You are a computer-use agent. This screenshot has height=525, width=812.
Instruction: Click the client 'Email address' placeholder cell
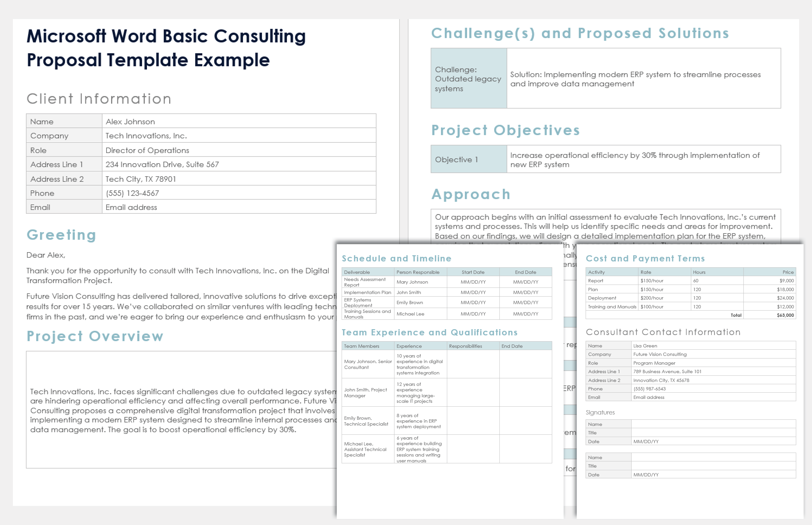click(239, 207)
